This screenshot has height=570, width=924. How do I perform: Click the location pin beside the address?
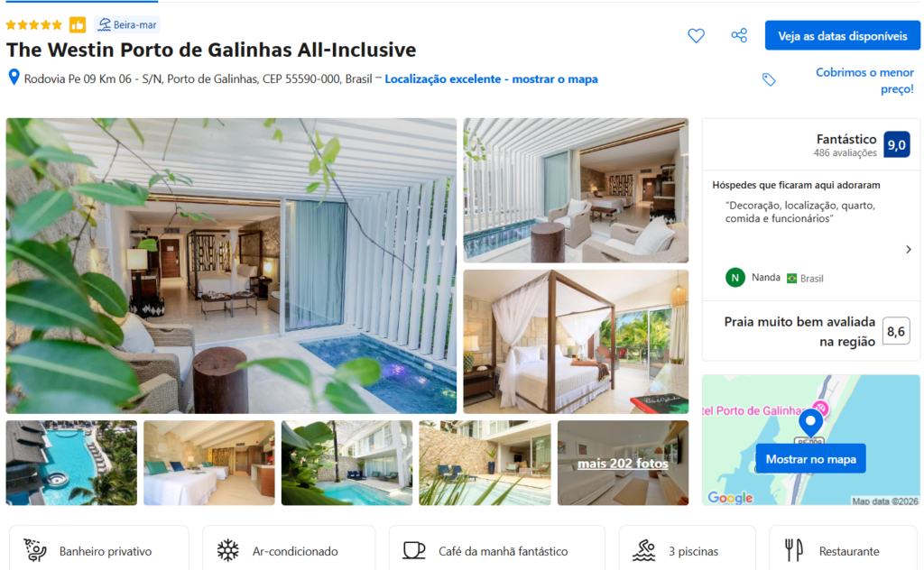click(14, 78)
